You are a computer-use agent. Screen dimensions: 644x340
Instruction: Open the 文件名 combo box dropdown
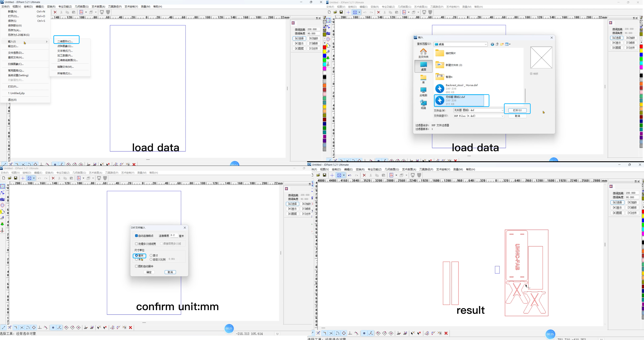502,110
